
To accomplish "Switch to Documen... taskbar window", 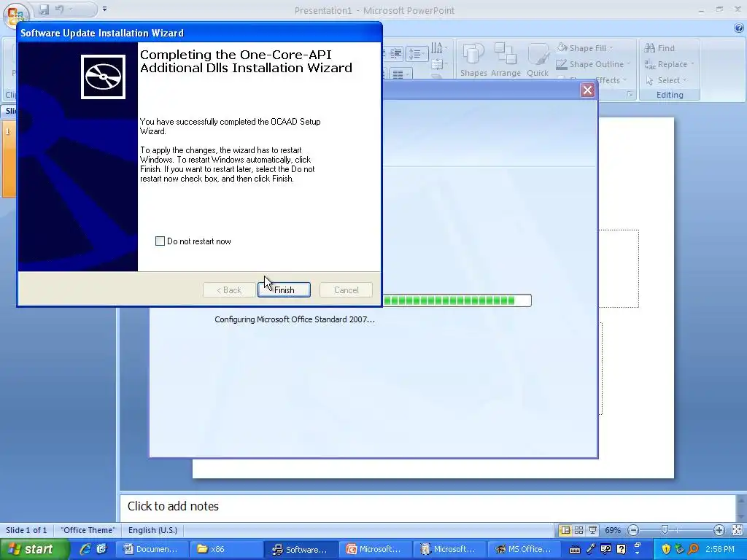I will 152,550.
